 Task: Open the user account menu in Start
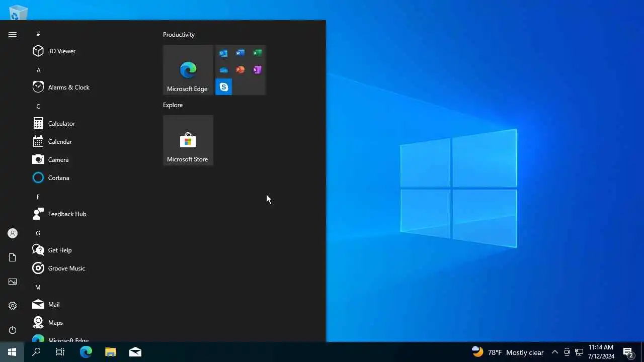point(13,233)
